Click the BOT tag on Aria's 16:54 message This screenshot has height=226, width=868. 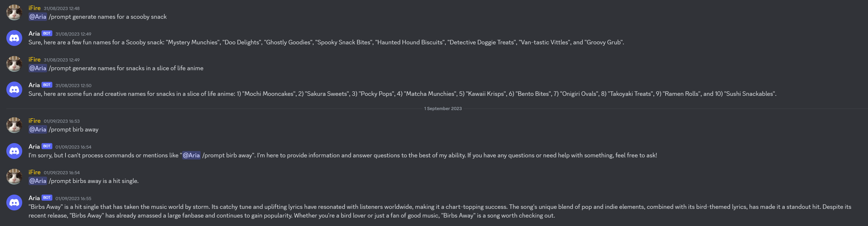pyautogui.click(x=47, y=146)
